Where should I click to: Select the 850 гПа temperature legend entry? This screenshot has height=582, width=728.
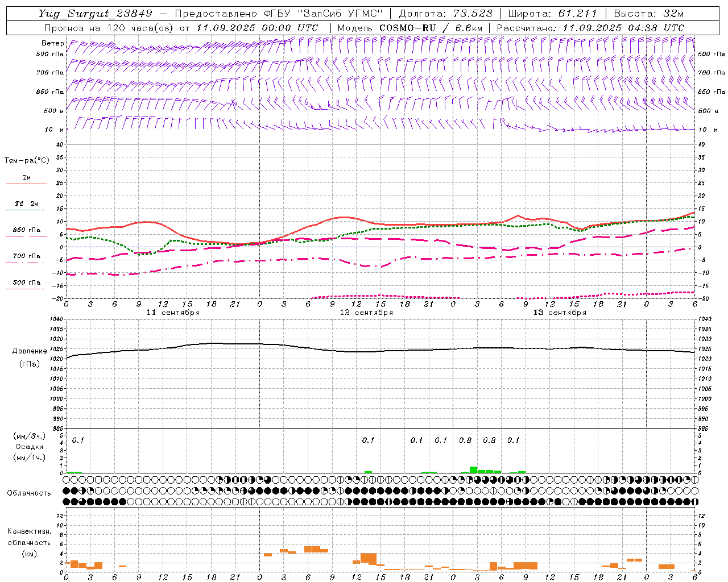point(26,230)
